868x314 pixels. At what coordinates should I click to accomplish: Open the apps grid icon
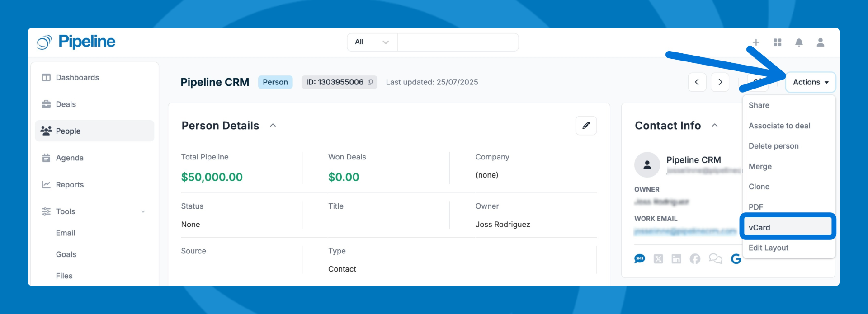pos(778,42)
